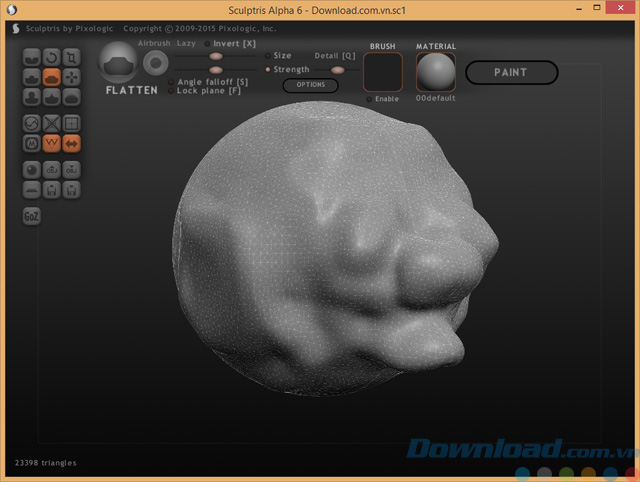Toggle the orange Symmetry double-arrow icon

[71, 143]
